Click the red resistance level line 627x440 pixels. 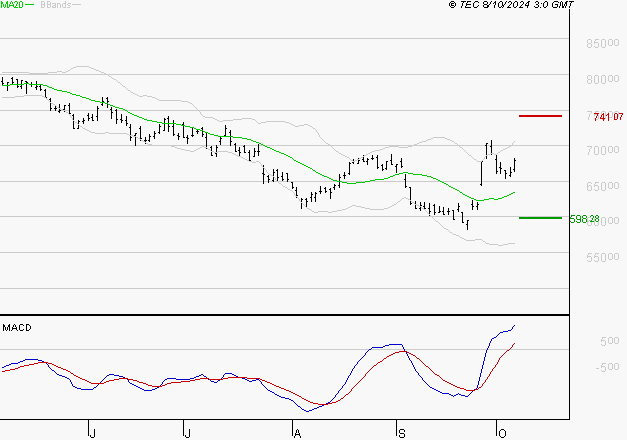pos(540,116)
